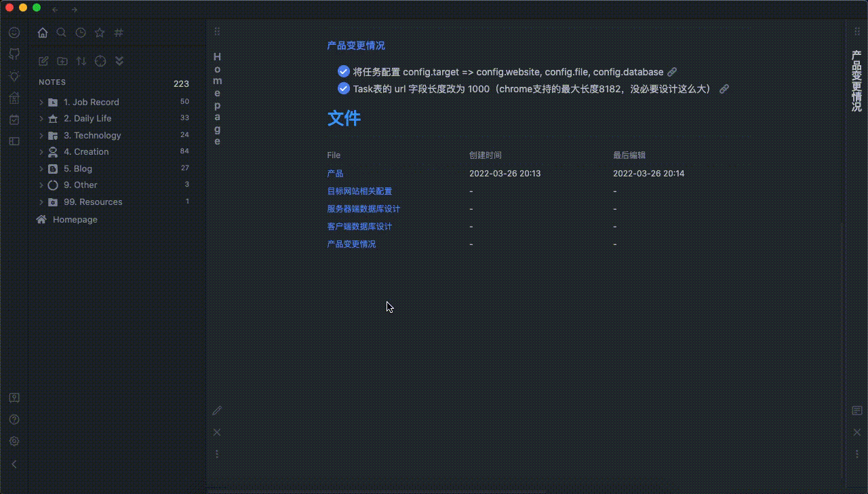Create a new folder

[62, 61]
